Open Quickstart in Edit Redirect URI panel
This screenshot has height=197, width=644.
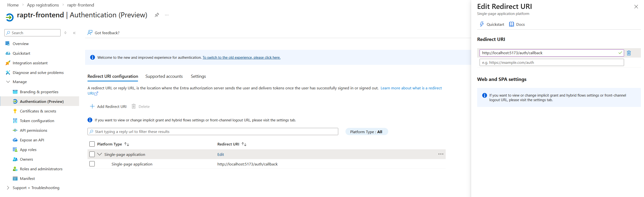(x=492, y=24)
